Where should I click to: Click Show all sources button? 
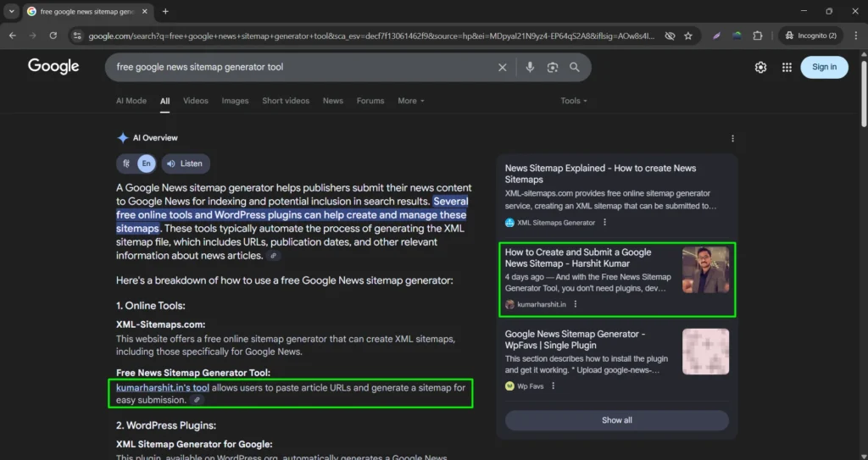(x=617, y=420)
